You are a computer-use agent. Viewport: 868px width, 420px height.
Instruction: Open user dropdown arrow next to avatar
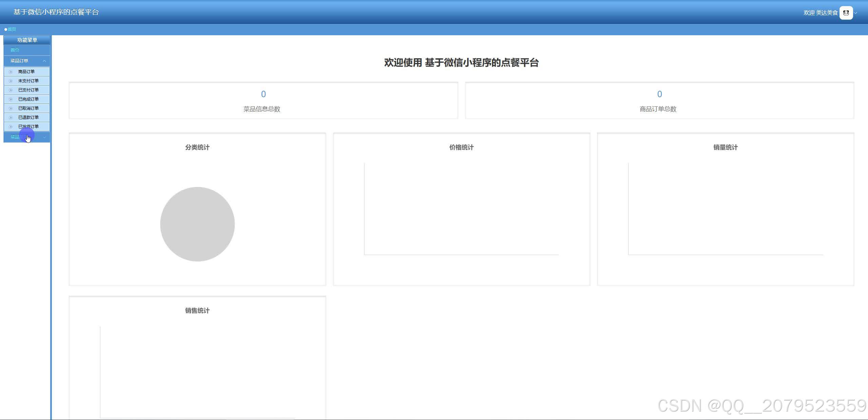click(x=856, y=13)
